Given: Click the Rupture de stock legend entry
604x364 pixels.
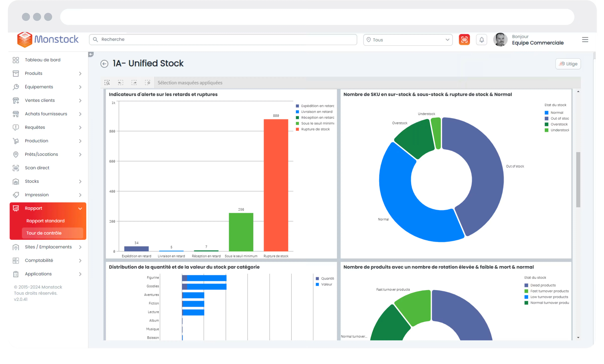Looking at the screenshot, I should (313, 129).
